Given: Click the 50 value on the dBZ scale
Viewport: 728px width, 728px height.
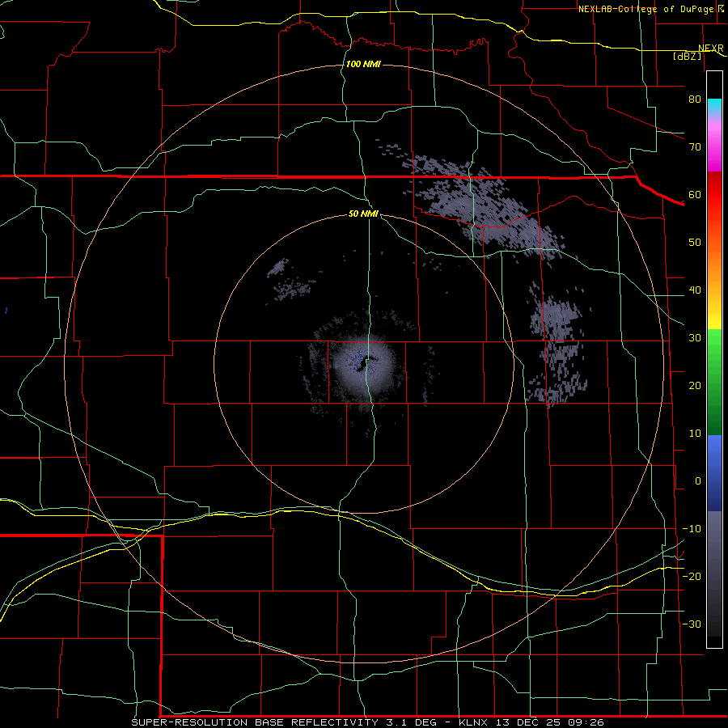Looking at the screenshot, I should point(695,243).
